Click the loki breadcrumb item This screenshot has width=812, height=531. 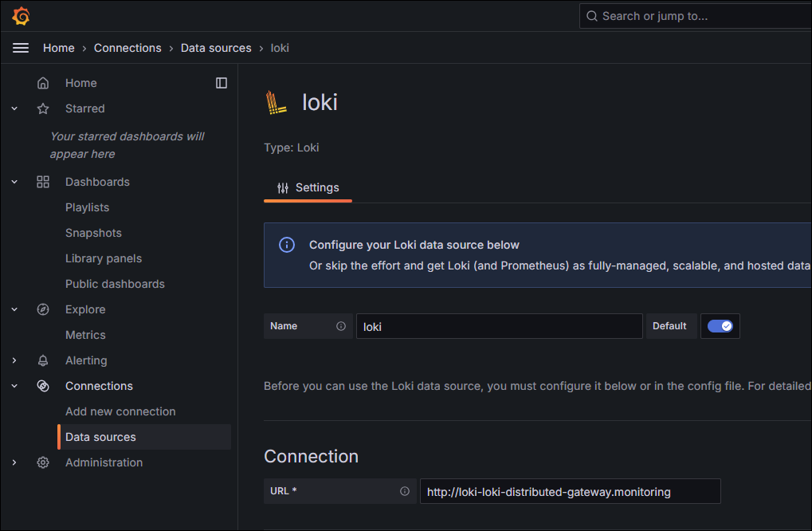coord(280,48)
